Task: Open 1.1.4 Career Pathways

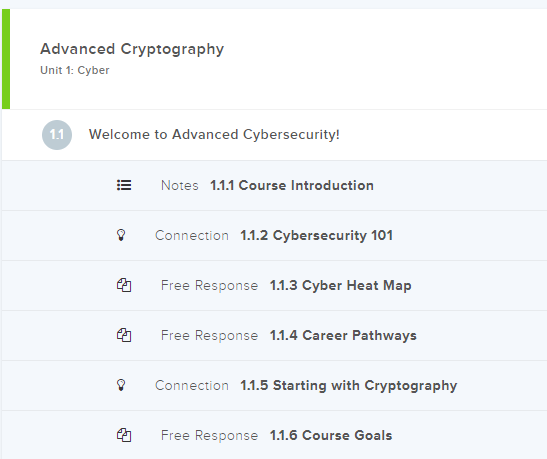Action: tap(343, 336)
